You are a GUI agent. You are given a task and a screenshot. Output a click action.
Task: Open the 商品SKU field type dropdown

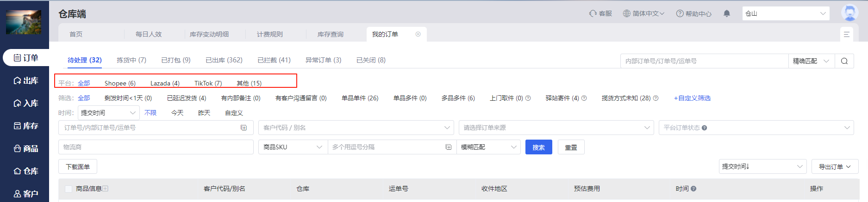(x=293, y=147)
